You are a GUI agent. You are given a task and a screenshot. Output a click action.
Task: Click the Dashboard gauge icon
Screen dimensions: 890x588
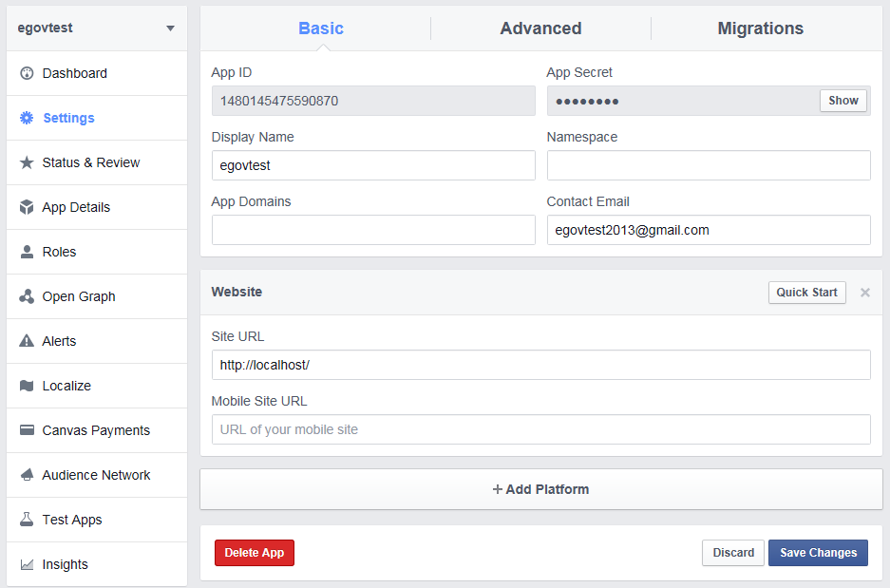tap(27, 73)
